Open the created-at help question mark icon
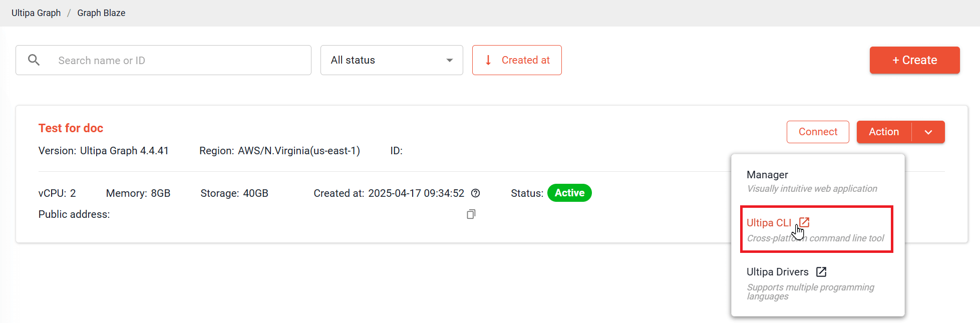 (476, 193)
